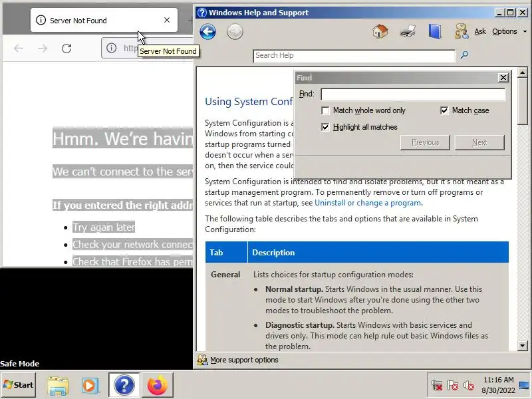Open the Options dropdown menu
This screenshot has width=532, height=399.
click(509, 31)
